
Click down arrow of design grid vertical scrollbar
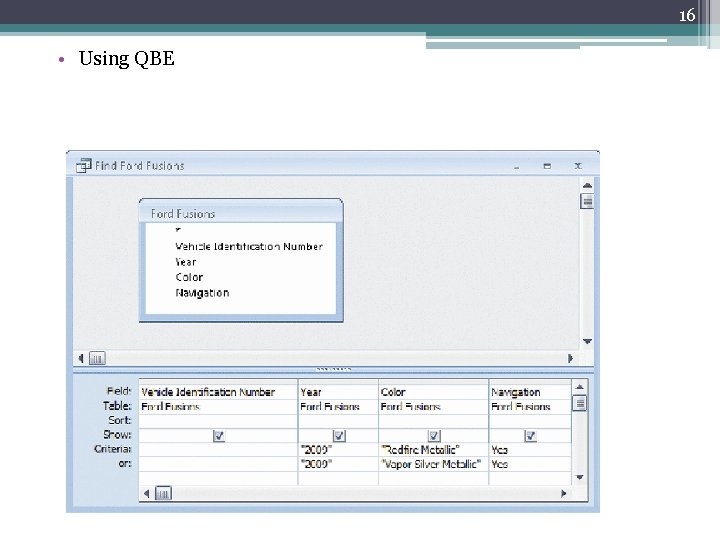click(x=579, y=478)
